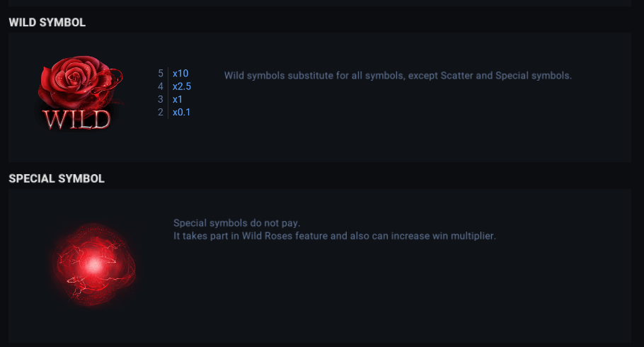Click the symbol count number 5

[x=161, y=73]
